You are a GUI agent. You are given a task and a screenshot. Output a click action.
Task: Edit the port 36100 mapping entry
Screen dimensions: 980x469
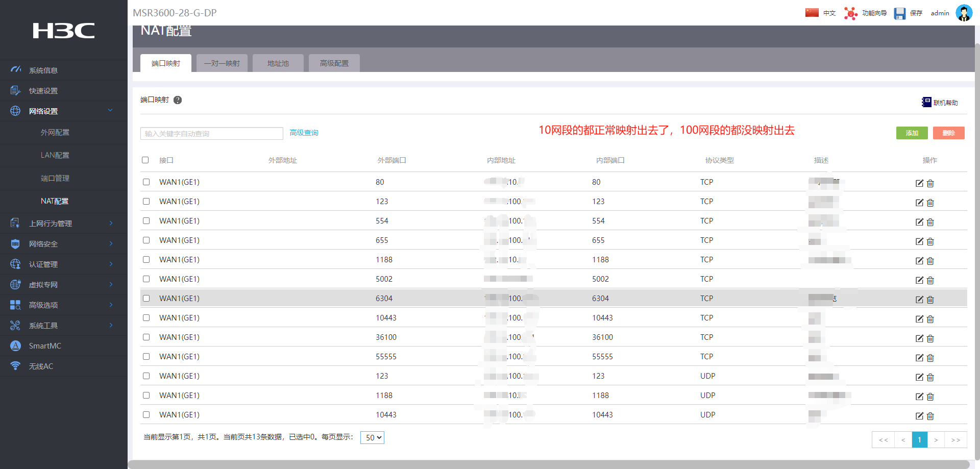pos(919,338)
